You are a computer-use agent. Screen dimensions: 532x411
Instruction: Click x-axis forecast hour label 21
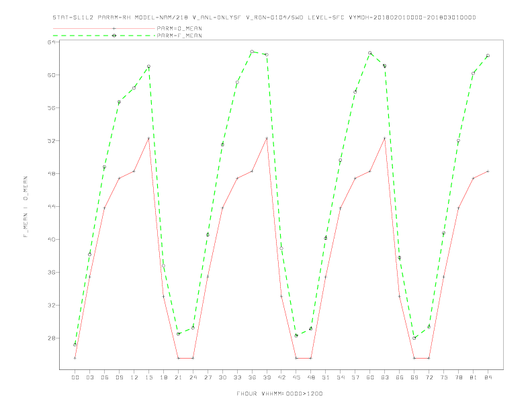[x=178, y=377]
